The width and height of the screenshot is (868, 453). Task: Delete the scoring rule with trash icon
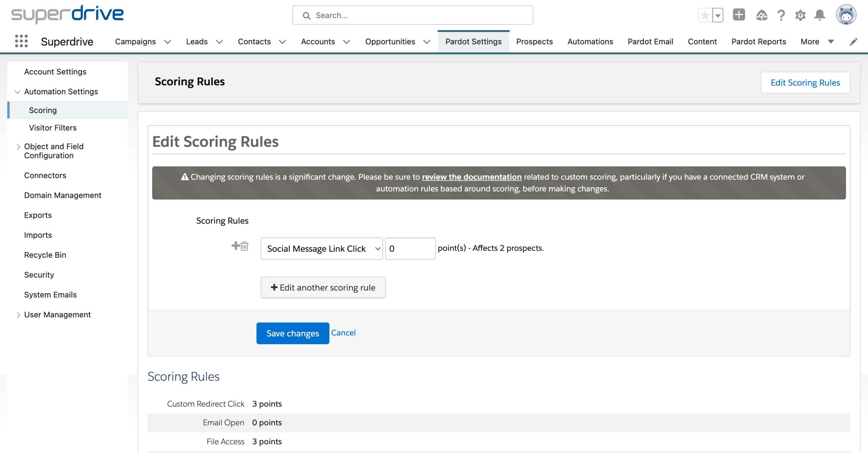(x=245, y=246)
